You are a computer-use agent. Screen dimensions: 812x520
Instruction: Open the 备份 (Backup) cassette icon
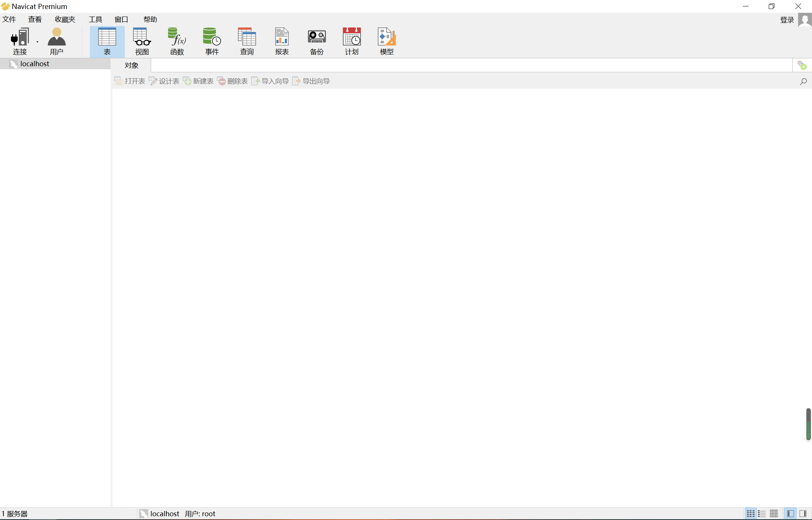pos(317,41)
